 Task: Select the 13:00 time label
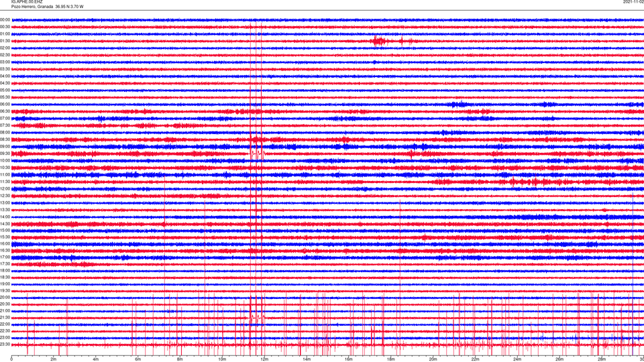(5, 202)
